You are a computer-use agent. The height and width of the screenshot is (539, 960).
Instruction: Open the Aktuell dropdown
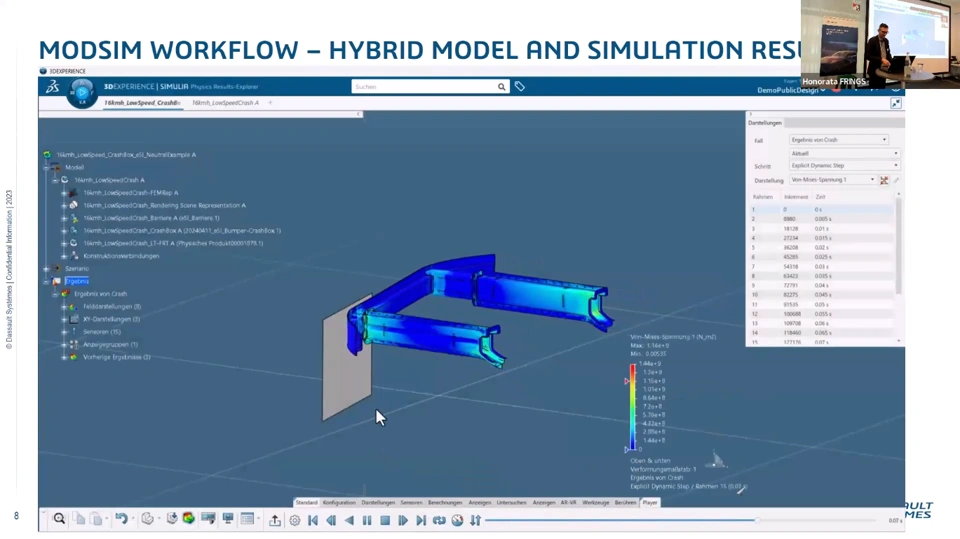(x=844, y=153)
